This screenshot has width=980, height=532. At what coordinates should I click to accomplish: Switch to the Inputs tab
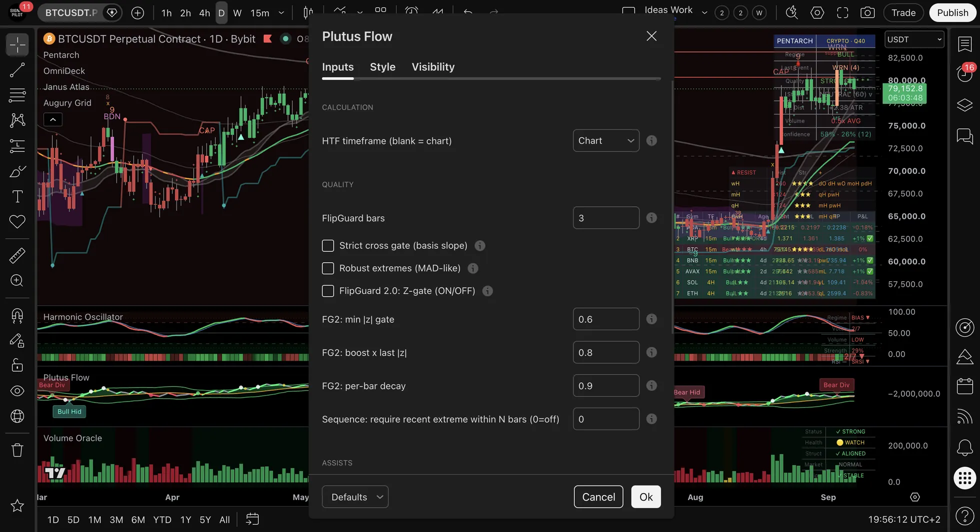pyautogui.click(x=338, y=67)
